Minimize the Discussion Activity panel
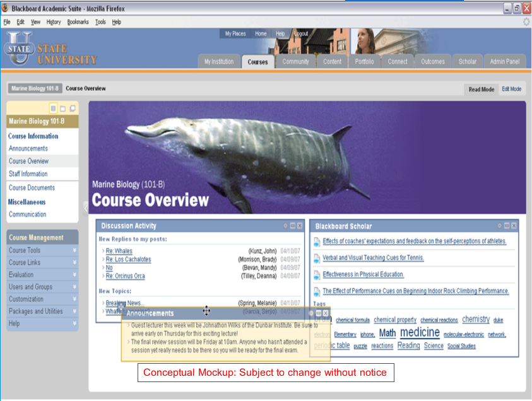The width and height of the screenshot is (532, 401). tap(292, 226)
